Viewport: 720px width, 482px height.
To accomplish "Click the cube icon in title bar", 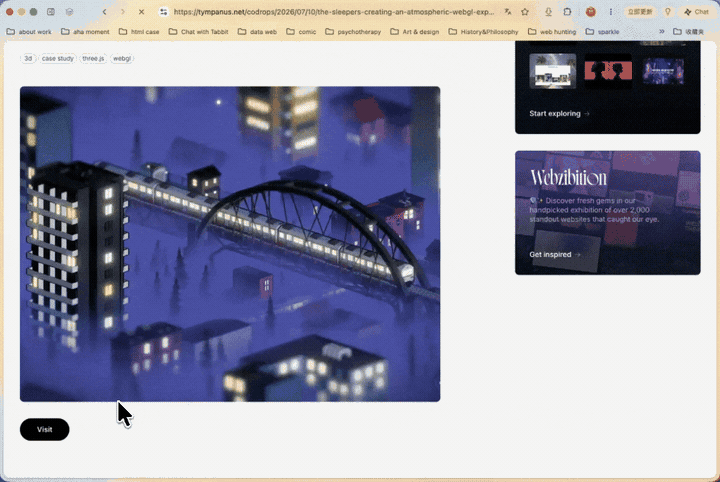I will click(x=69, y=12).
